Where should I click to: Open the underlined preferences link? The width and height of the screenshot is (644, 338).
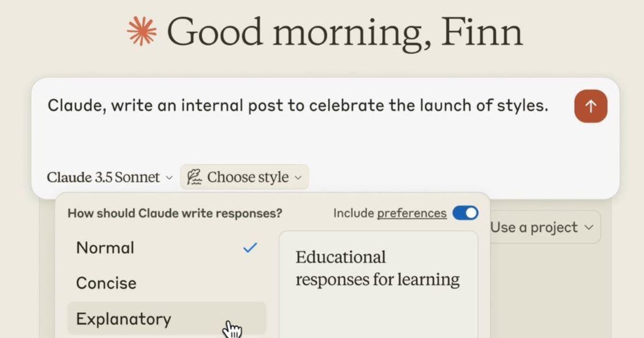[x=412, y=214]
